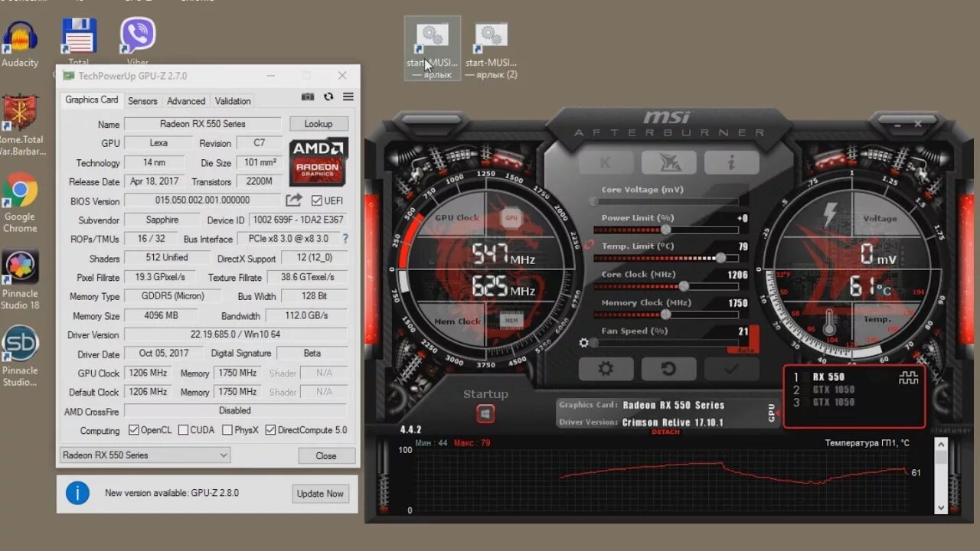Click the Core Clock value 1206 in Afterburner
Screen dimensions: 980x551
737,275
